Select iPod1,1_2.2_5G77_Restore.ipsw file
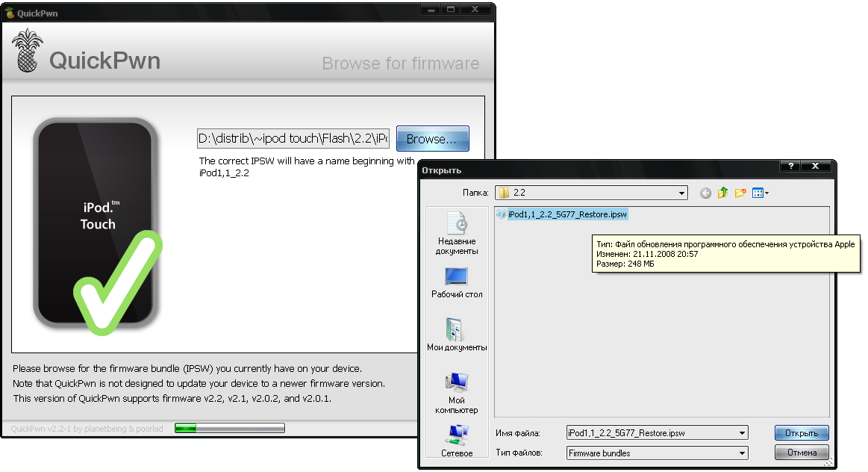This screenshot has width=868, height=472. click(x=566, y=214)
